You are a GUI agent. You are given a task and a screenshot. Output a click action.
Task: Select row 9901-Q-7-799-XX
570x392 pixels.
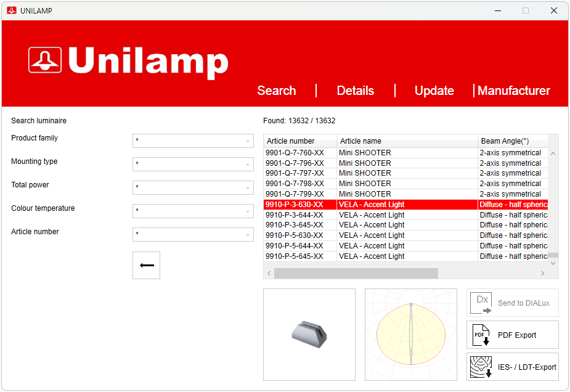pos(405,194)
